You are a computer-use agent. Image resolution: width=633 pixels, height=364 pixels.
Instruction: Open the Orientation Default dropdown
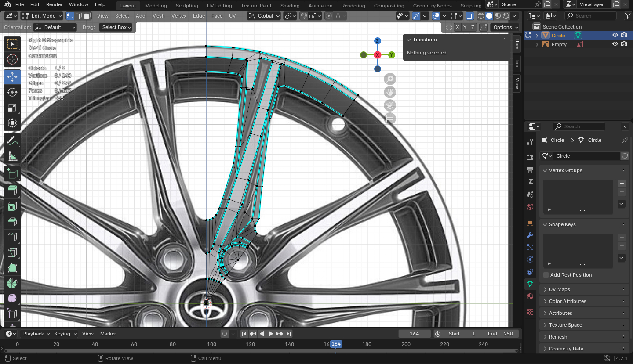click(55, 27)
